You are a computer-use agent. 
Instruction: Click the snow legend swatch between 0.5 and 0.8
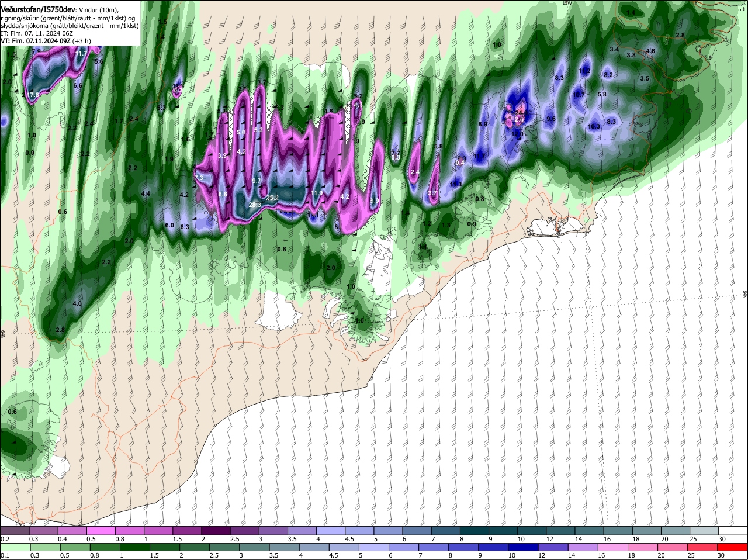(101, 531)
